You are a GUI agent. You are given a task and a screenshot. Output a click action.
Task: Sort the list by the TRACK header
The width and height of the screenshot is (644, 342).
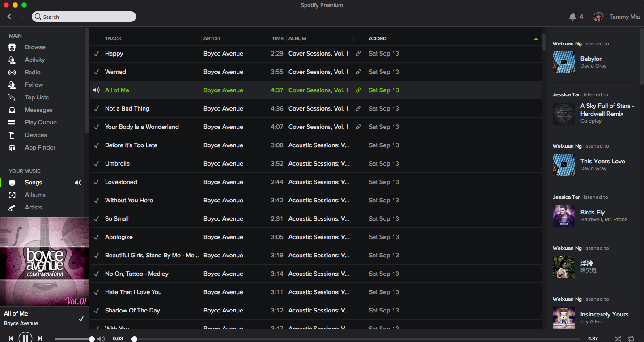[113, 38]
